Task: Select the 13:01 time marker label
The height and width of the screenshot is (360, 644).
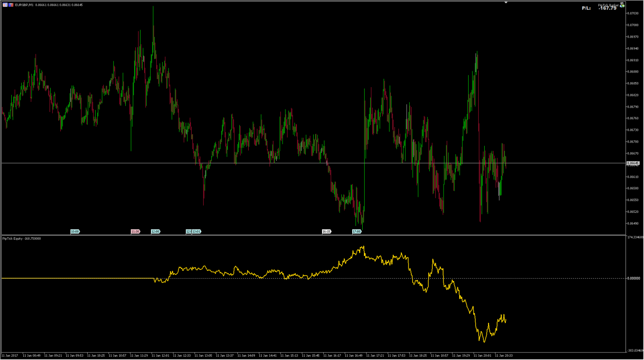Action: [196, 231]
